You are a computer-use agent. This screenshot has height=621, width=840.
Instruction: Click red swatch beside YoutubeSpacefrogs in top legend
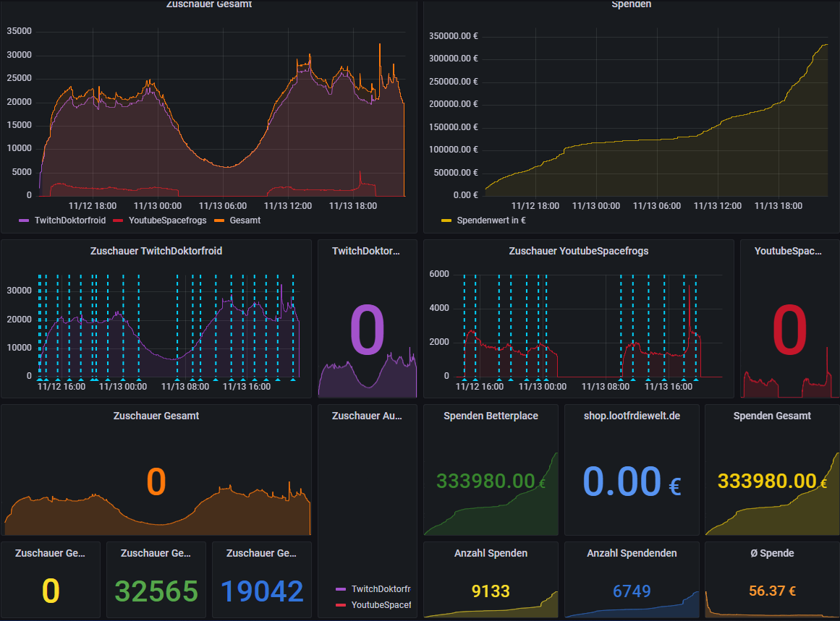coord(119,220)
